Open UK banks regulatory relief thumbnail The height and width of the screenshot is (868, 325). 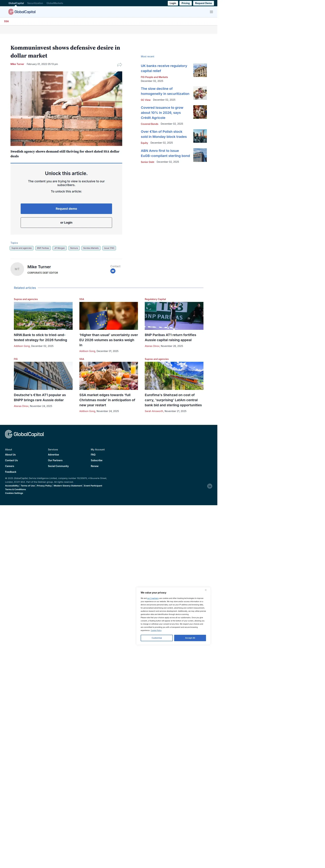(200, 70)
